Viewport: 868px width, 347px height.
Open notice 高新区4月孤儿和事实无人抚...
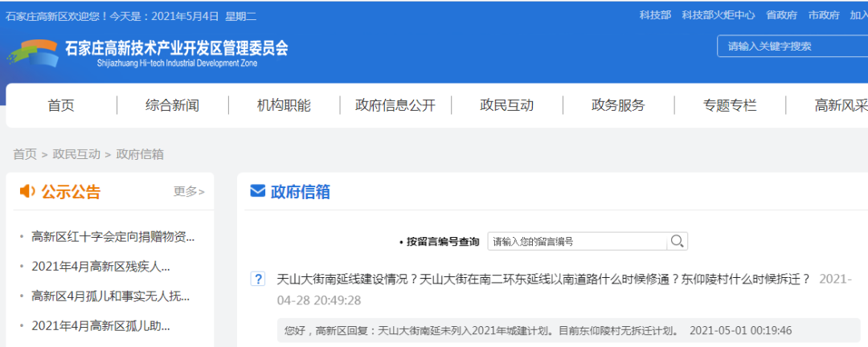(x=111, y=296)
